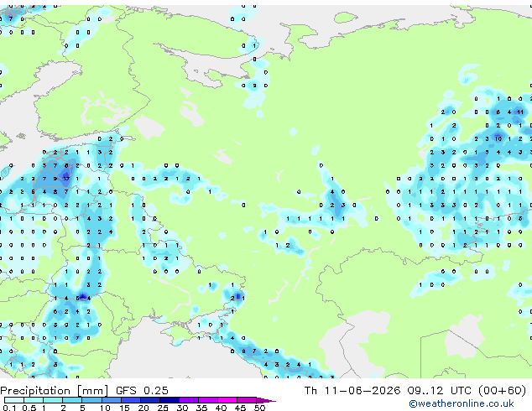Click the '45' legend scale label
The width and height of the screenshot is (532, 411).
pos(240,408)
